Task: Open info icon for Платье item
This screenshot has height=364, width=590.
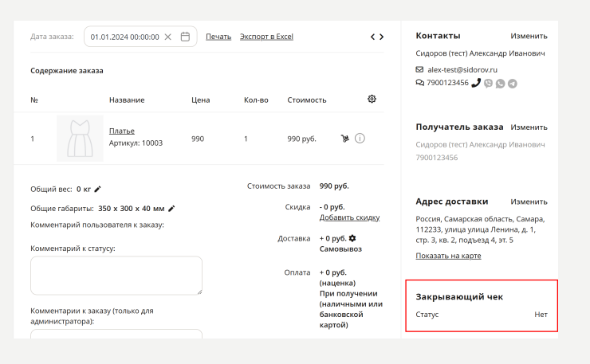Action: click(360, 139)
